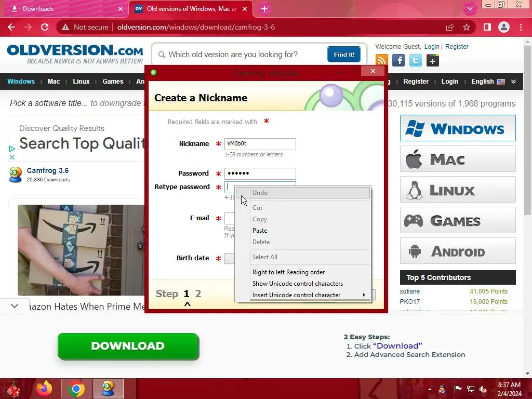Viewport: 532px width, 399px height.
Task: Click the Password input field
Action: pos(260,174)
